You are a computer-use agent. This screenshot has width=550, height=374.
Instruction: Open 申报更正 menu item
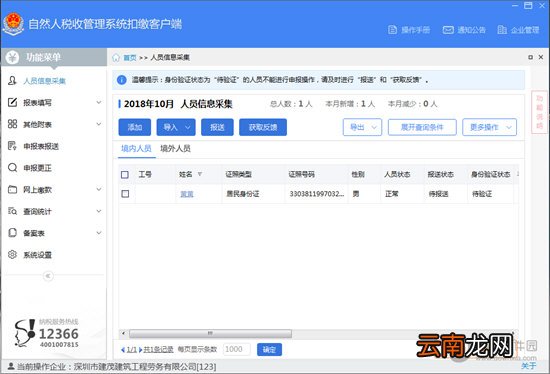coord(38,168)
